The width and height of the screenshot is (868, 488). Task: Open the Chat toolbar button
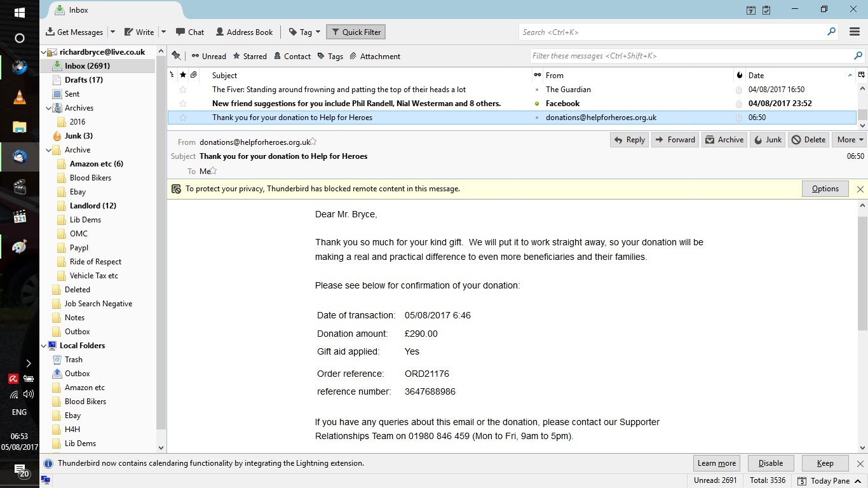[x=190, y=32]
